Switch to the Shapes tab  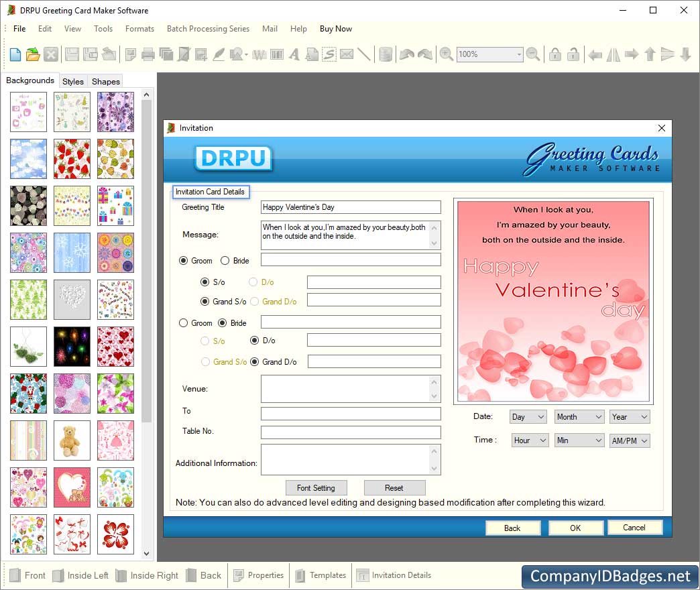[x=106, y=82]
